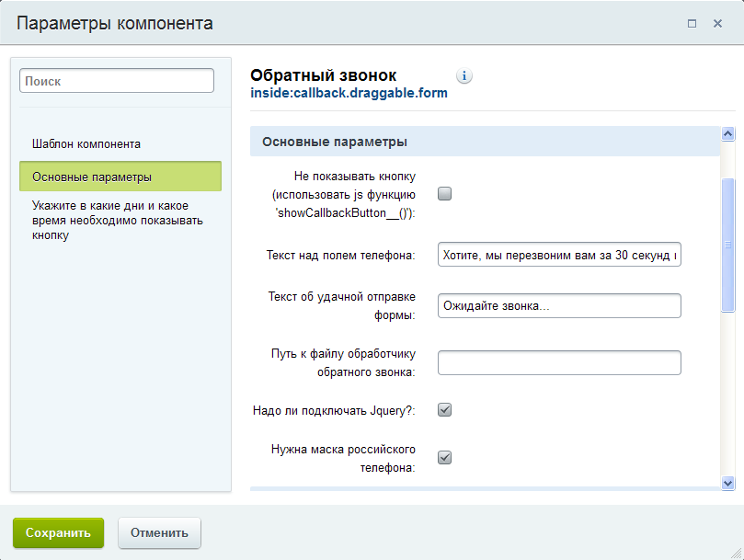
Task: Toggle the Не показывать кнопку checkbox
Action: pyautogui.click(x=445, y=194)
